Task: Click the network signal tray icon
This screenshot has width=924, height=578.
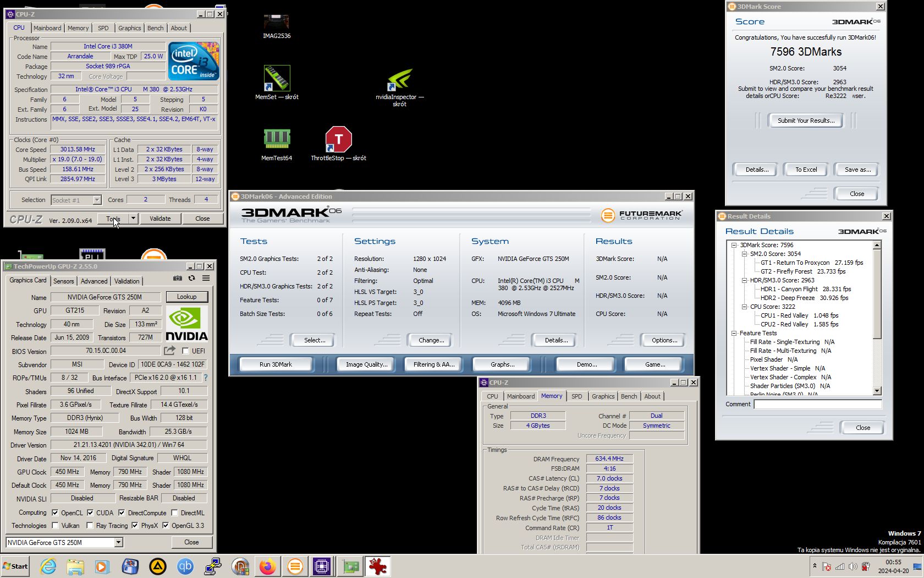Action: tap(840, 566)
